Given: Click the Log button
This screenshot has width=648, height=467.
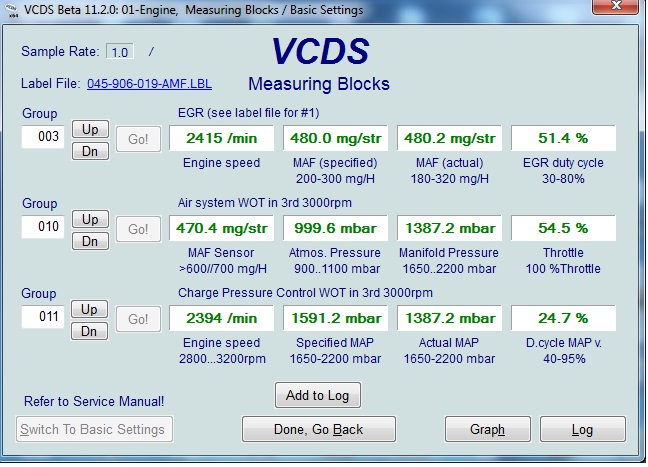Looking at the screenshot, I should pyautogui.click(x=583, y=429).
